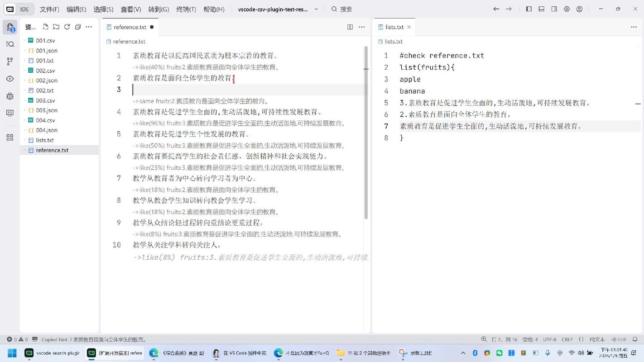
Task: Click the IDE logo icon
Action: (10, 9)
